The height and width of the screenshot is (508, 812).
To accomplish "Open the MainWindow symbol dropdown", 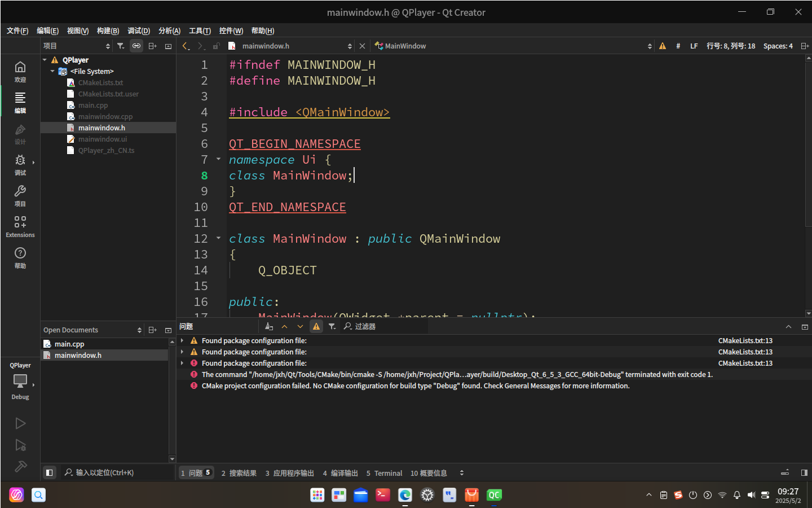I will pyautogui.click(x=513, y=46).
